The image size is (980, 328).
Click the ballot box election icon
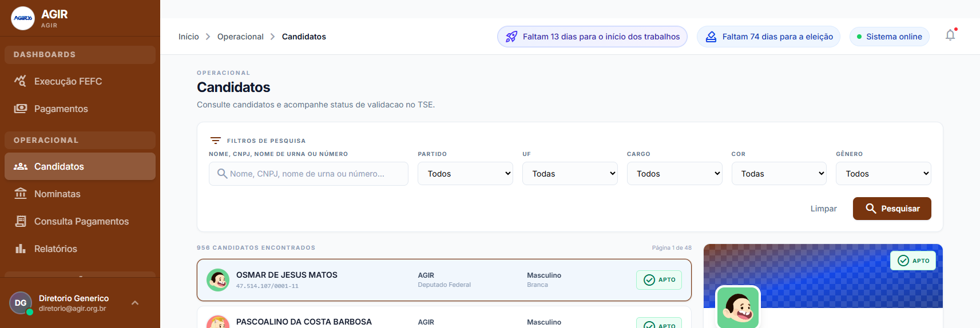(711, 37)
